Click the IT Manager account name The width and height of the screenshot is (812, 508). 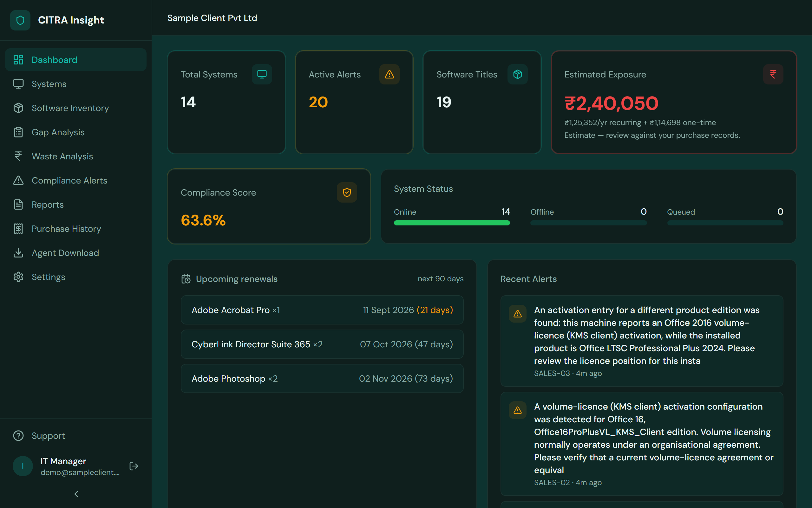[63, 461]
